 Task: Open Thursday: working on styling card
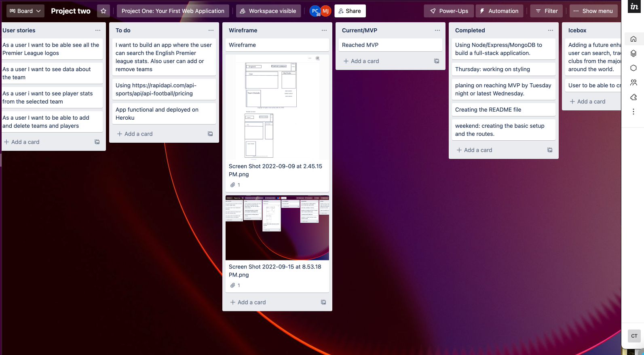[x=504, y=69]
